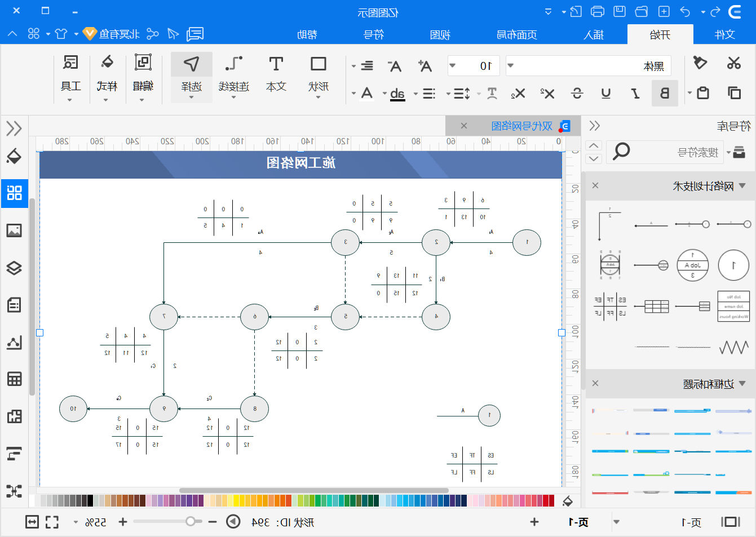
Task: Click the feedback comment icon in menu bar
Action: (x=195, y=34)
